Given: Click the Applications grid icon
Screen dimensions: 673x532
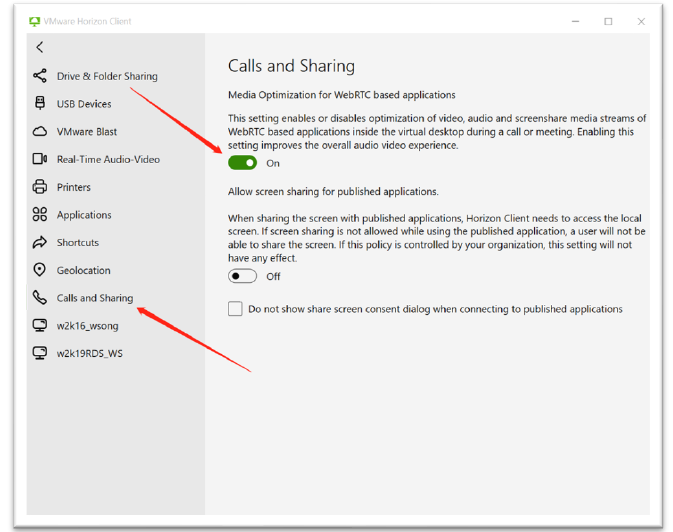Looking at the screenshot, I should tap(40, 214).
